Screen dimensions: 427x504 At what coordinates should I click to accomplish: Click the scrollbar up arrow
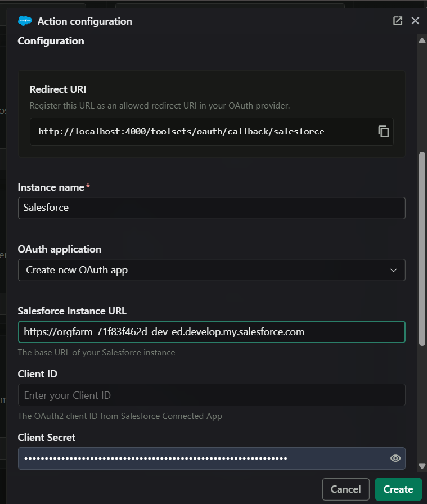click(422, 41)
